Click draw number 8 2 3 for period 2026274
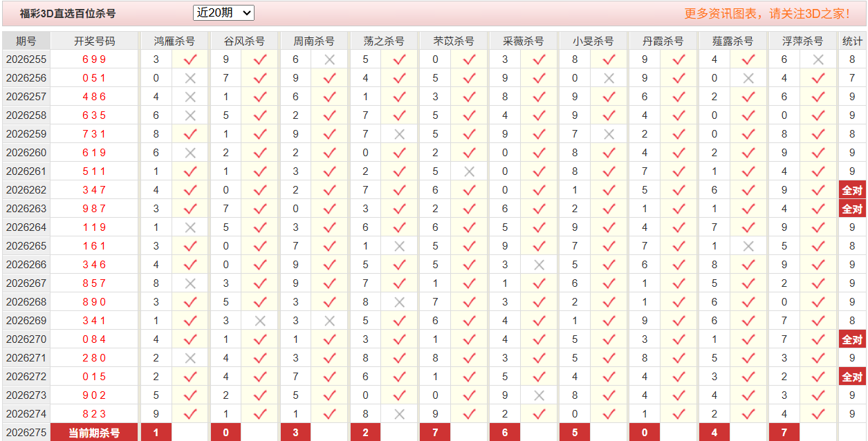The height and width of the screenshot is (441, 868). tap(94, 414)
